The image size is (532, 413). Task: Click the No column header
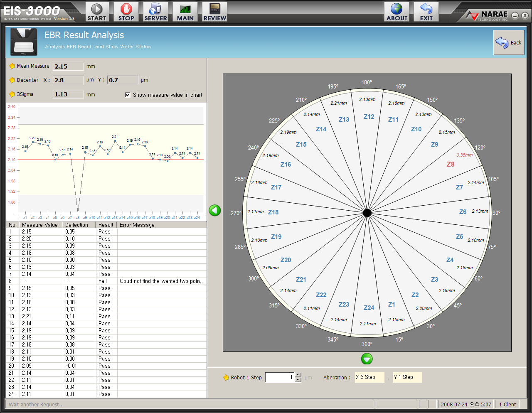click(12, 225)
